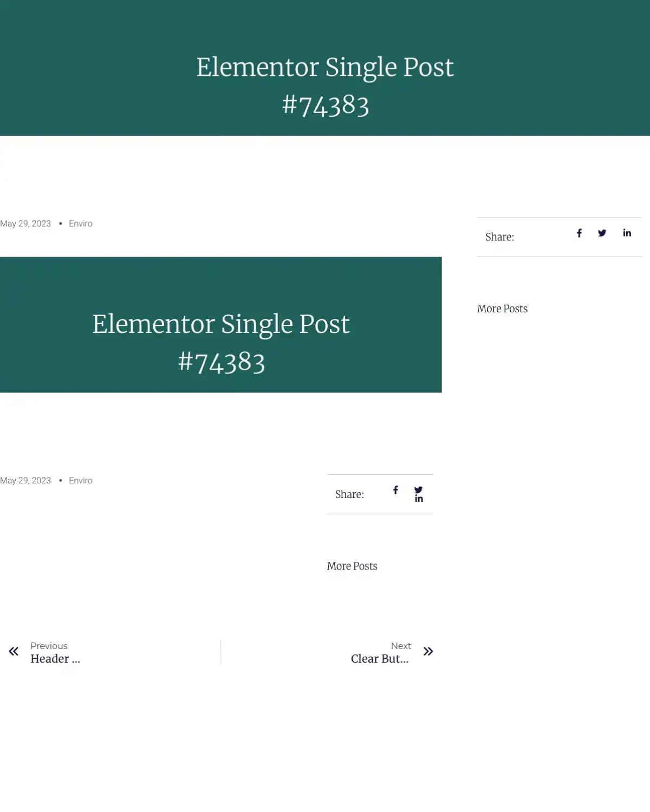Click the upper "More Posts" heading

pyautogui.click(x=502, y=309)
